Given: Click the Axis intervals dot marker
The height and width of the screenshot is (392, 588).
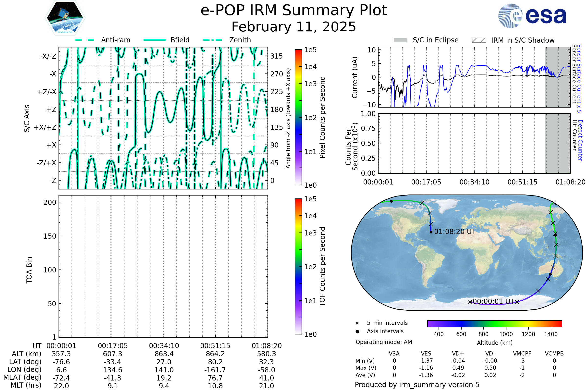Looking at the screenshot, I should click(357, 331).
